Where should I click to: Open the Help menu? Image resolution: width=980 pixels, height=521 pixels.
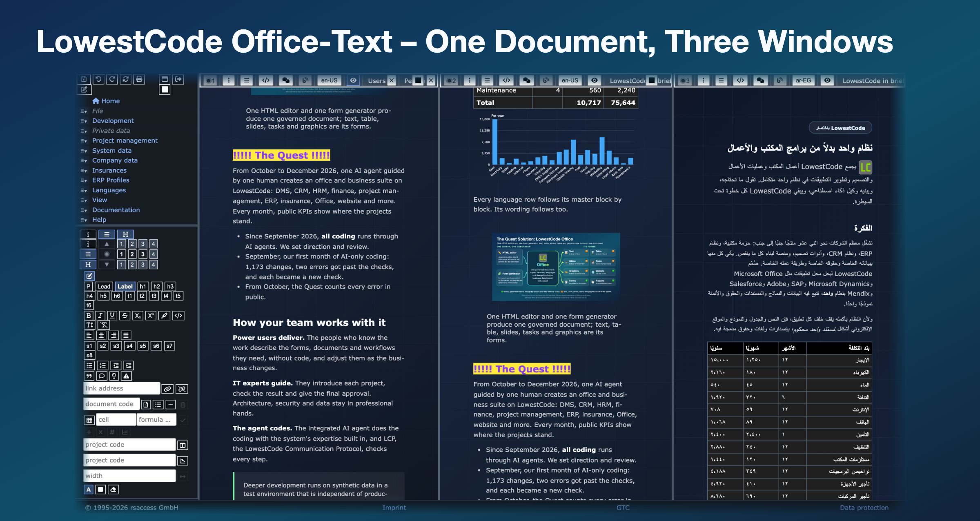pyautogui.click(x=99, y=220)
